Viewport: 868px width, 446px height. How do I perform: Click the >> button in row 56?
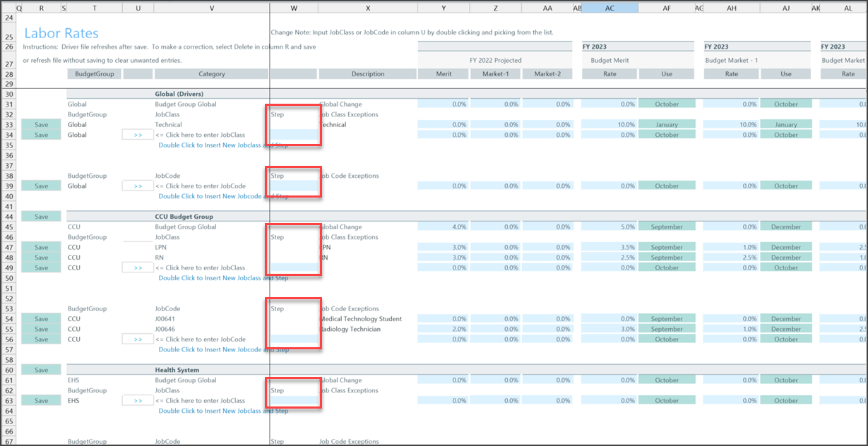pos(138,339)
